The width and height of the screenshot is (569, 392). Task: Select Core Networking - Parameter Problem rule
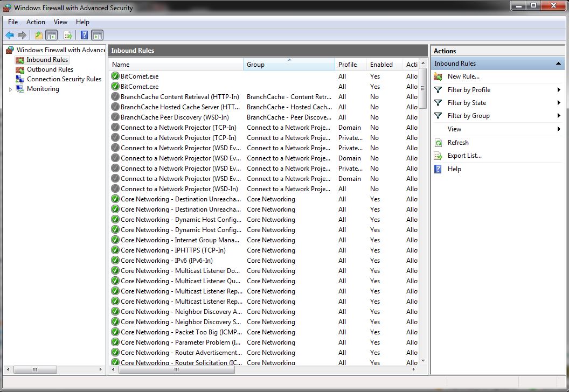tap(263, 342)
